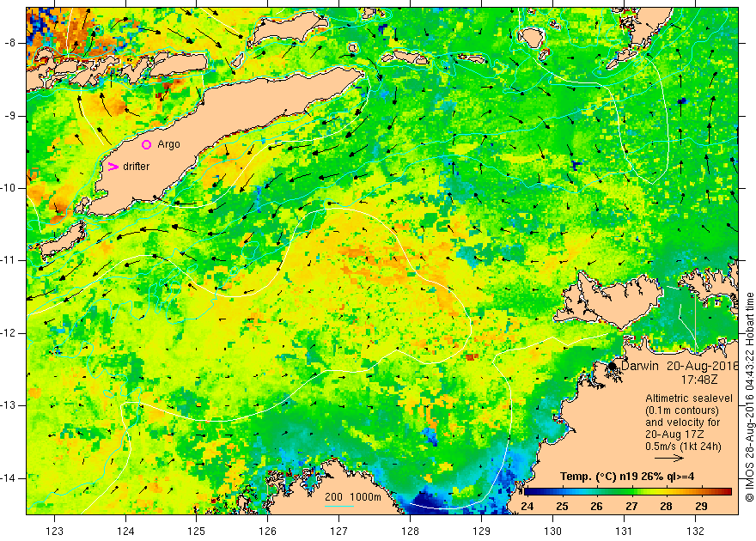Click the color bar value 26
This screenshot has height=541, width=756.
(596, 507)
